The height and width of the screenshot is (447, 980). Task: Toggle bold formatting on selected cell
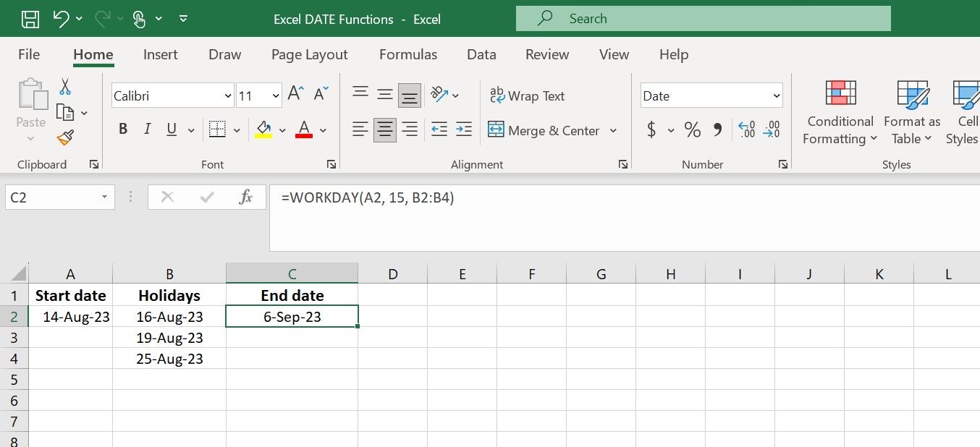(x=122, y=129)
